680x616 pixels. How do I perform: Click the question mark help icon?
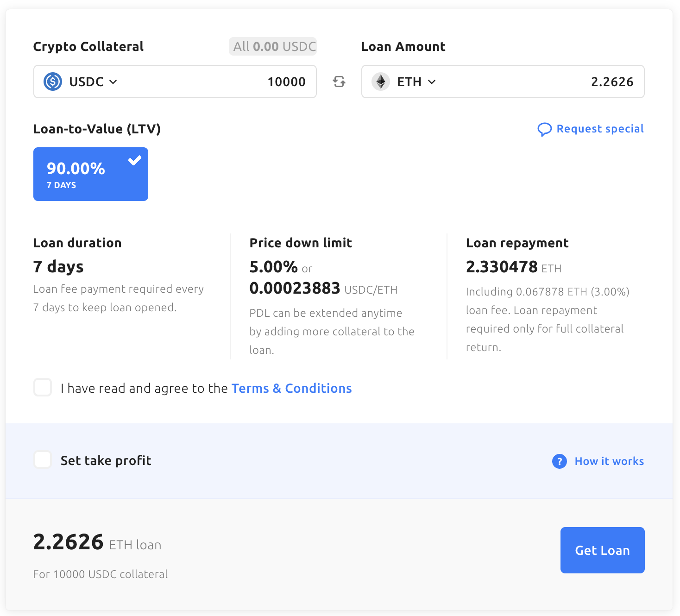560,461
